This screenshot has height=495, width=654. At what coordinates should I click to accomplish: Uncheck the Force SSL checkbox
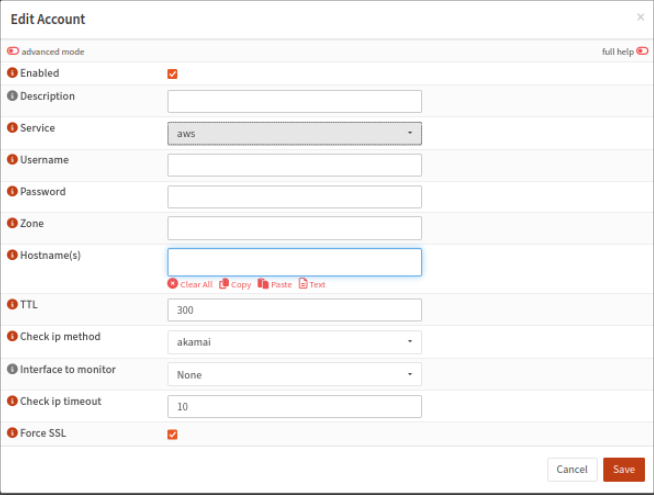172,434
